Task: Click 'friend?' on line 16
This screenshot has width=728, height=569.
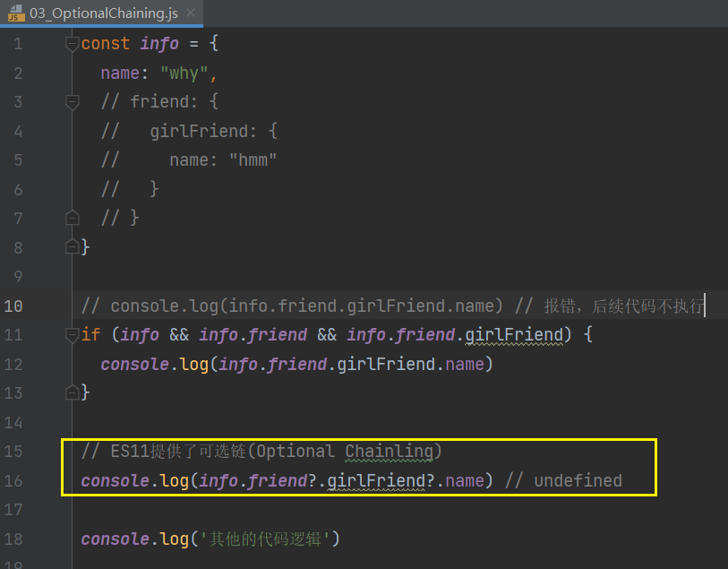Action: click(x=282, y=481)
